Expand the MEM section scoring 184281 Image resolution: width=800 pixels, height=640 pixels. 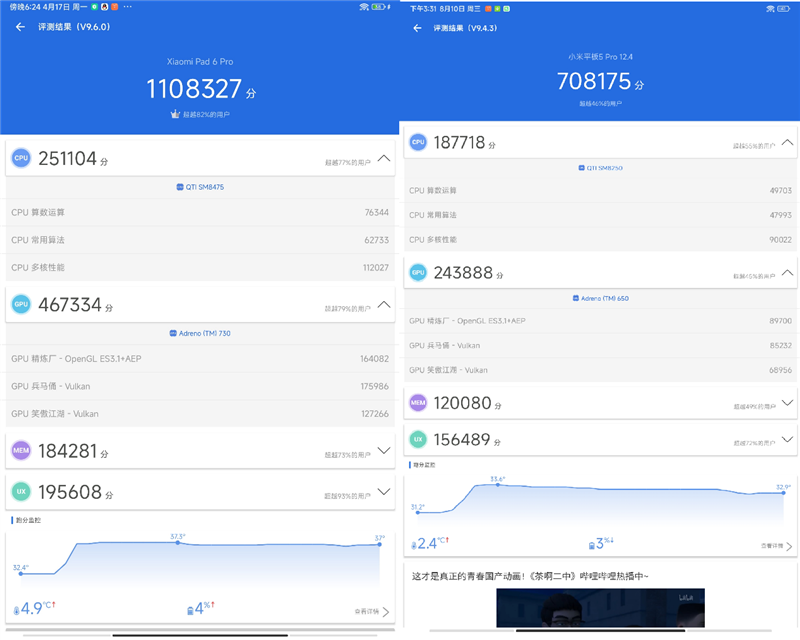[383, 451]
